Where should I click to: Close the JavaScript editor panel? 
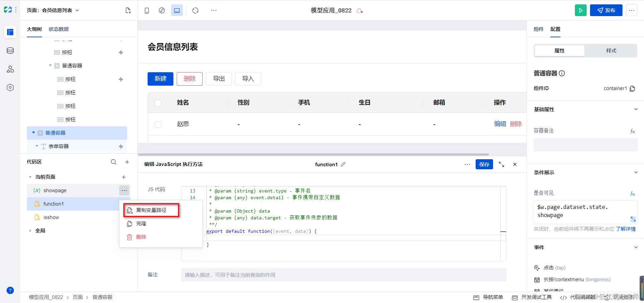point(515,164)
